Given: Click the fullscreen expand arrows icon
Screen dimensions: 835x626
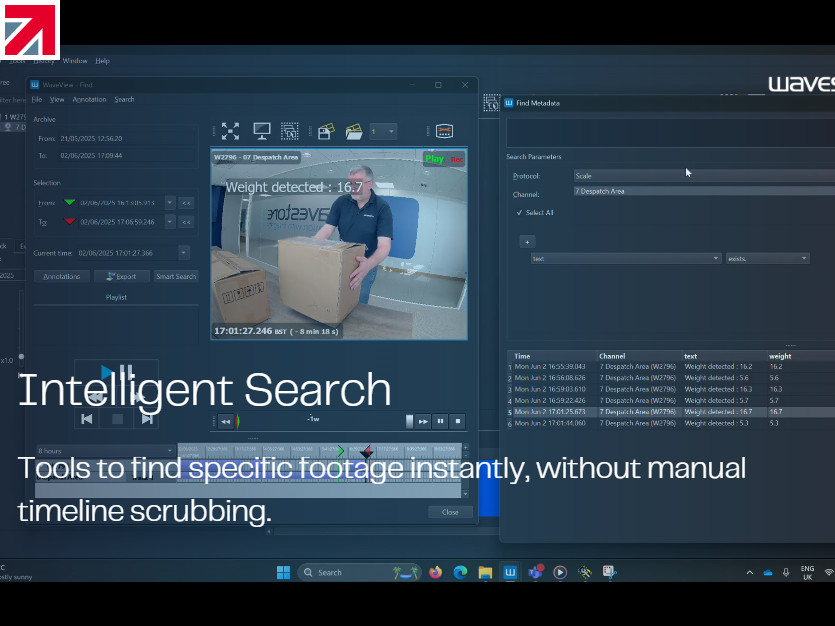Looking at the screenshot, I should pyautogui.click(x=230, y=131).
